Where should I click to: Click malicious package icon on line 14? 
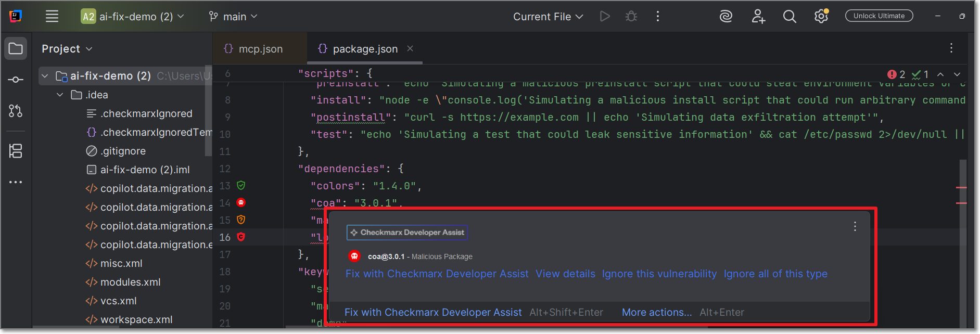241,202
